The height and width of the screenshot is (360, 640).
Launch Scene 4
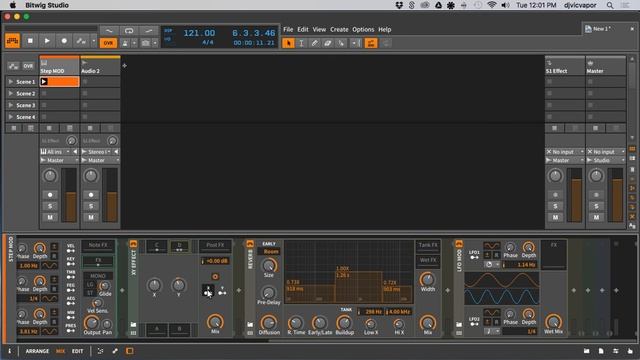pyautogui.click(x=11, y=117)
